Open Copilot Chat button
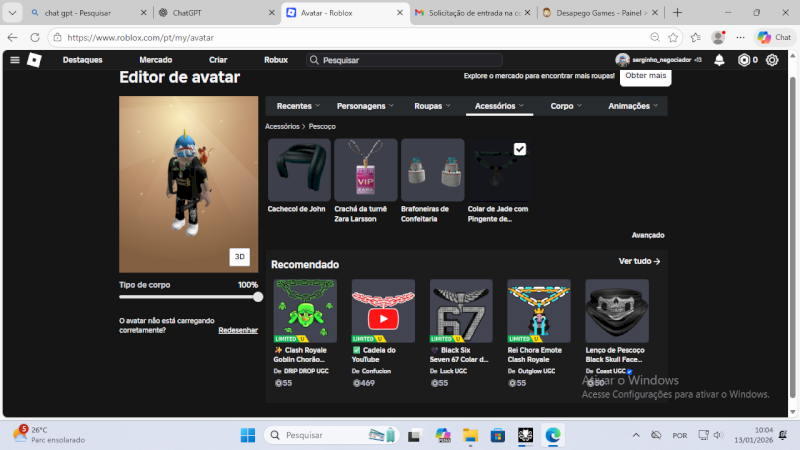 tap(774, 37)
